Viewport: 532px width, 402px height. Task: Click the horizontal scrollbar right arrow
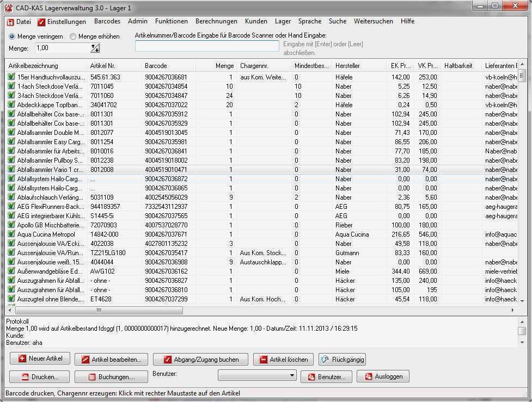pyautogui.click(x=512, y=310)
